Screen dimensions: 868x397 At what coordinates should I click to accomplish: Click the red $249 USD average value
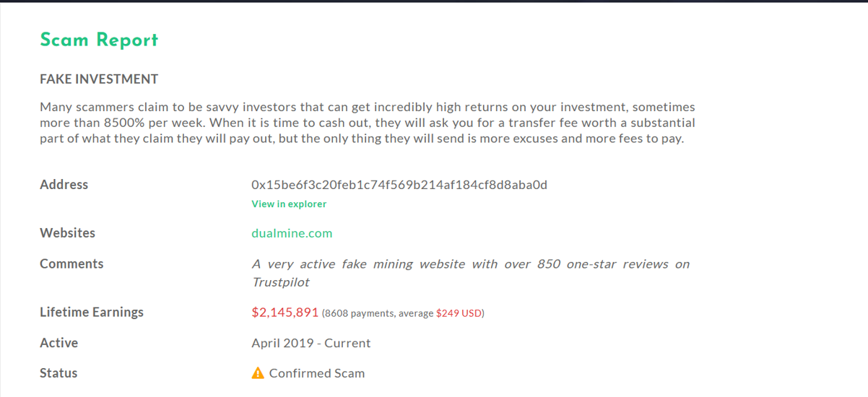459,313
